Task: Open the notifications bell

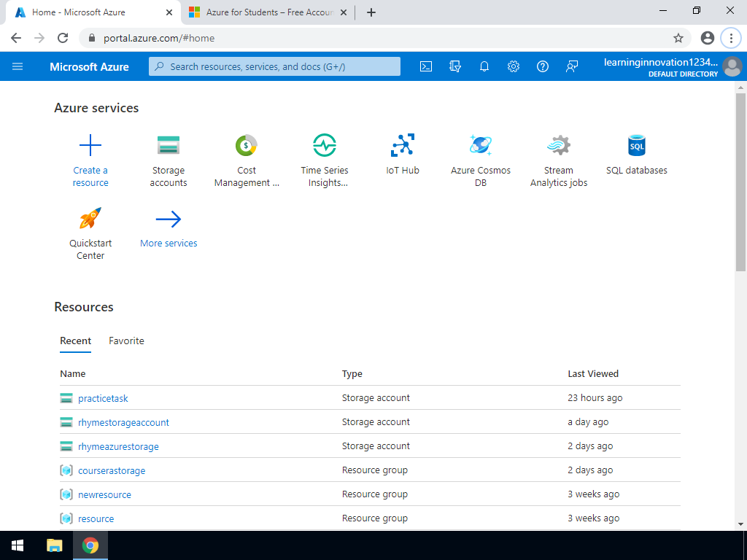Action: coord(484,66)
